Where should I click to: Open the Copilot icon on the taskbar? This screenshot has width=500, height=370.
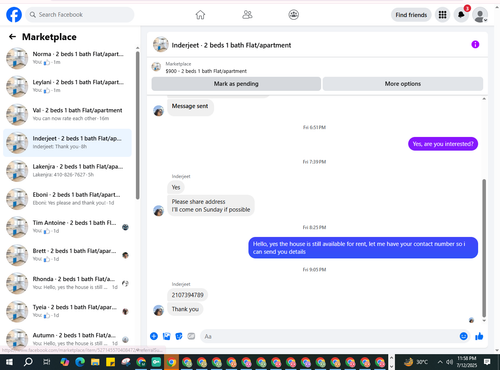pos(65,362)
